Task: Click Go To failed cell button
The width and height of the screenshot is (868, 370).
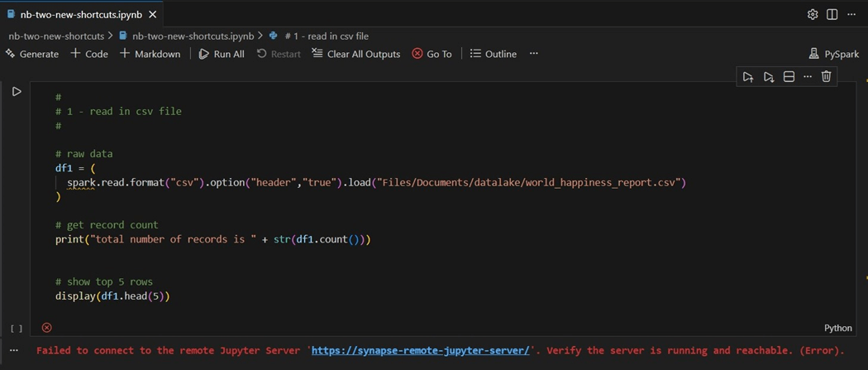Action: click(x=432, y=54)
